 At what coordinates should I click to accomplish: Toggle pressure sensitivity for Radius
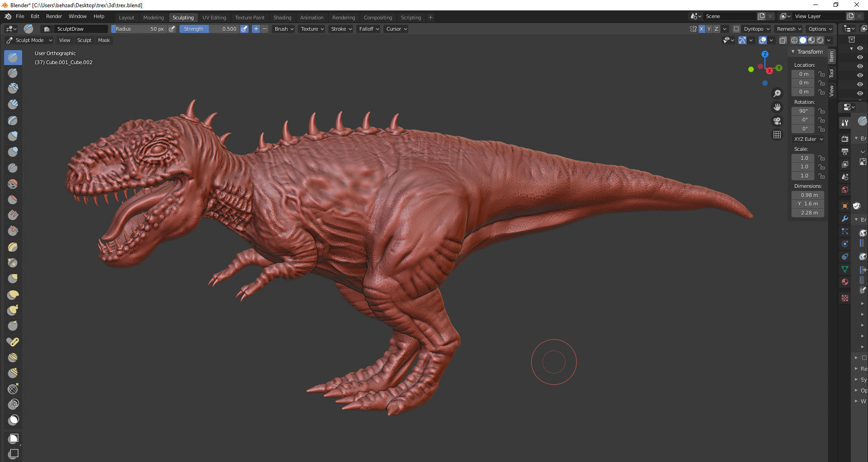(x=172, y=29)
